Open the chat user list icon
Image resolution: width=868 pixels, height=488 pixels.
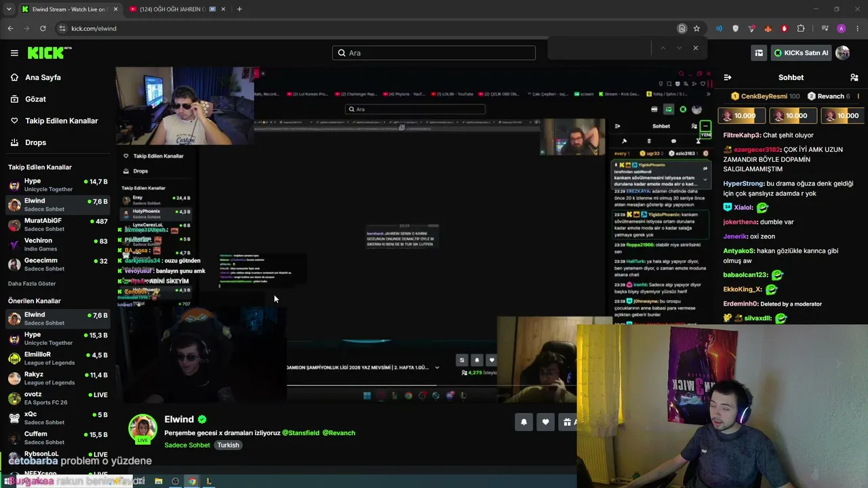pos(854,77)
